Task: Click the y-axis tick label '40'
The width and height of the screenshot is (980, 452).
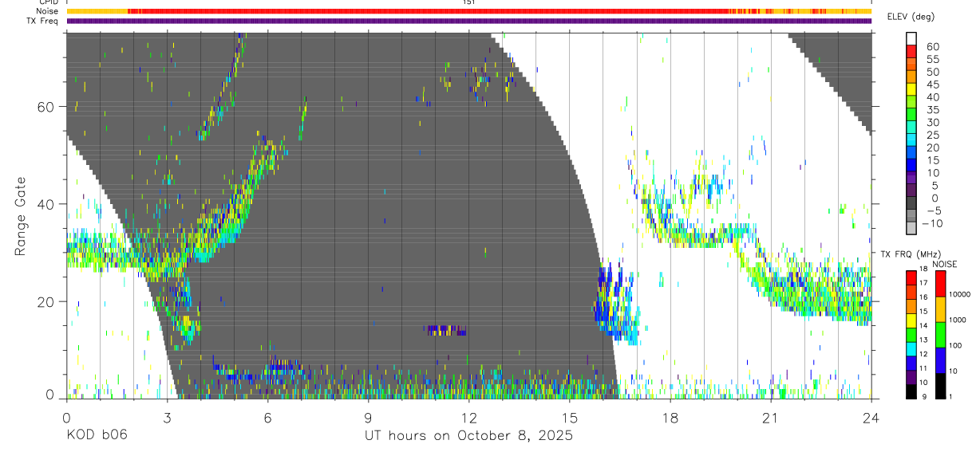Action: (x=47, y=204)
